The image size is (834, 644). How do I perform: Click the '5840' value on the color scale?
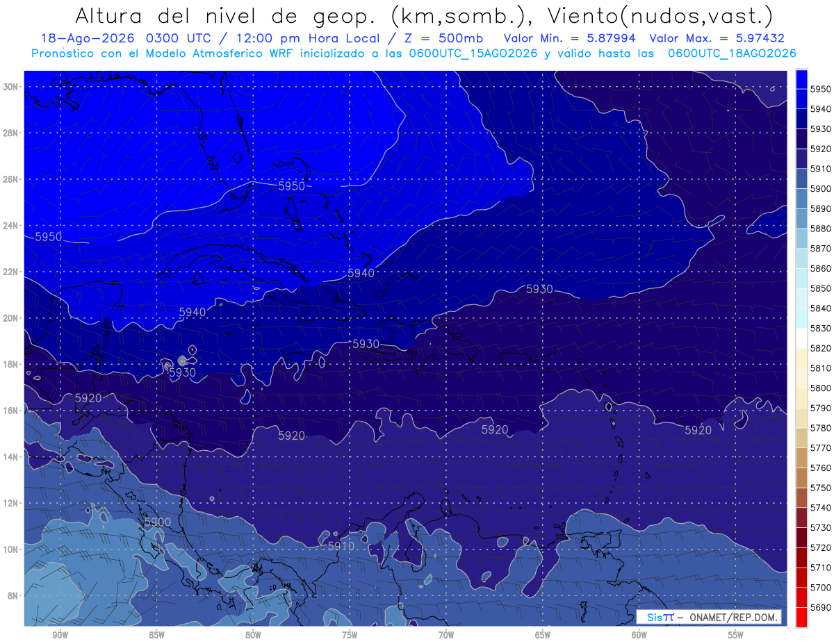(821, 308)
